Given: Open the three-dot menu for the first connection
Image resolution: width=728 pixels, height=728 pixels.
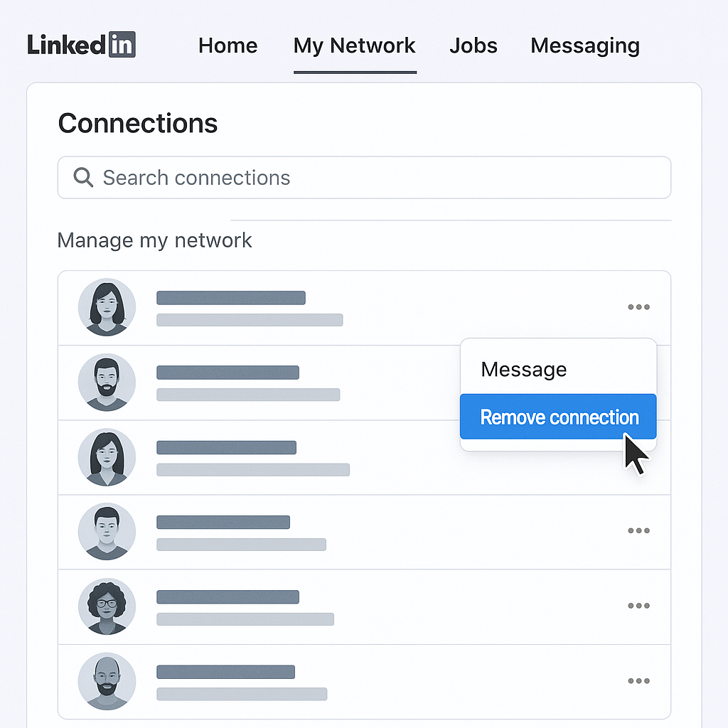Looking at the screenshot, I should 638,307.
